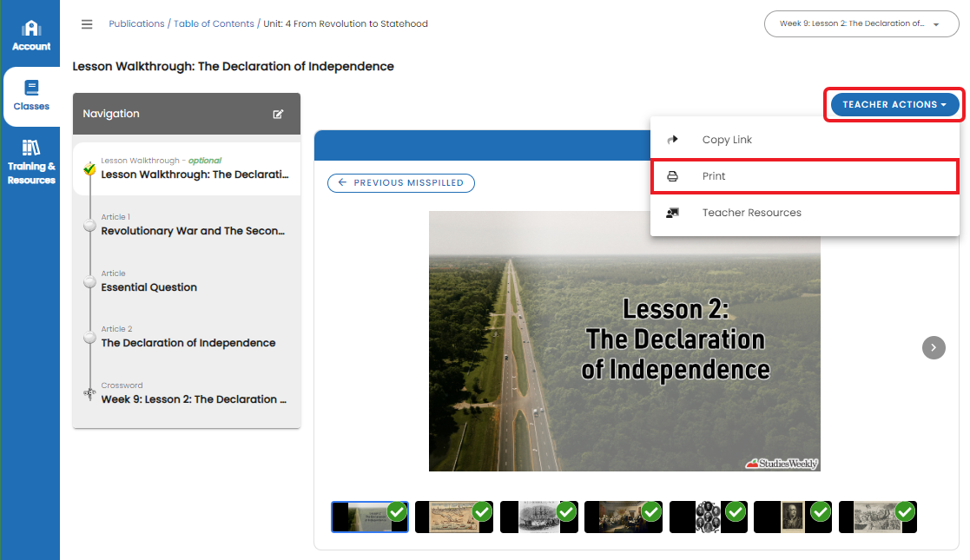The image size is (970, 560).
Task: Click the crossword puzzle icon in Navigation
Action: coord(89,392)
